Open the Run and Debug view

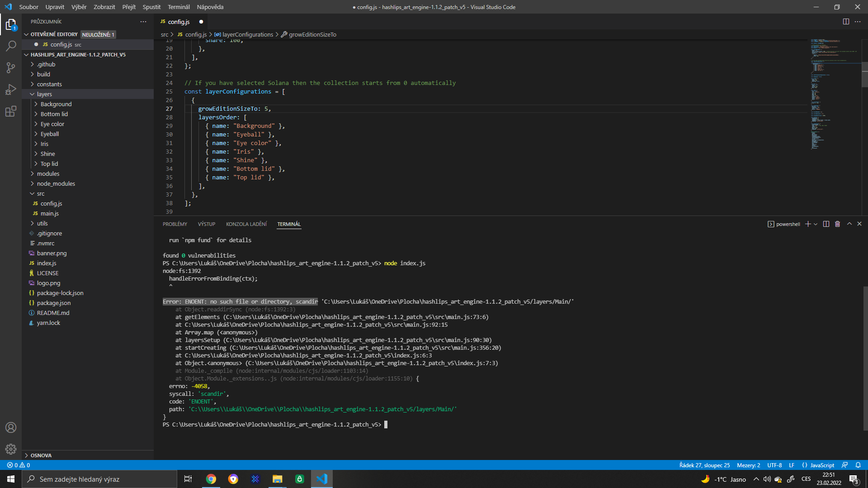11,89
